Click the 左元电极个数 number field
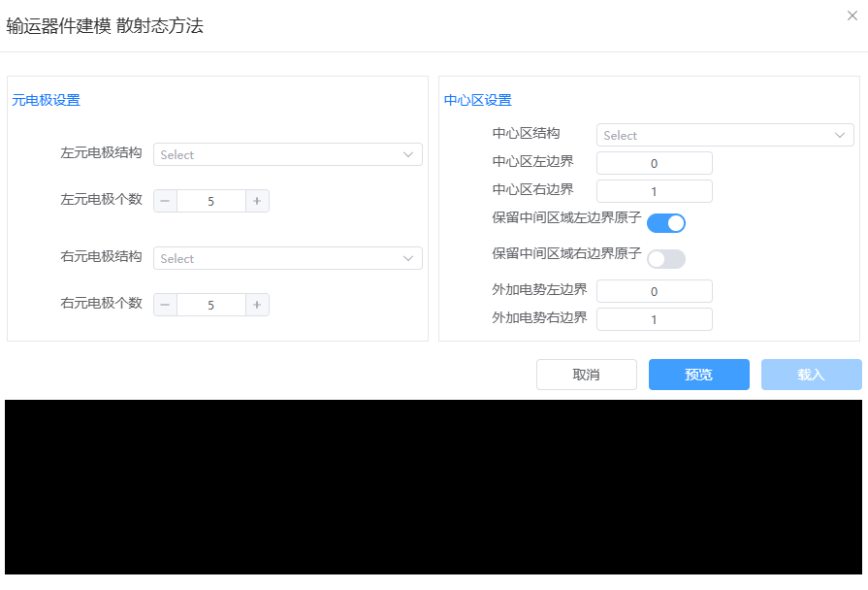 [210, 201]
